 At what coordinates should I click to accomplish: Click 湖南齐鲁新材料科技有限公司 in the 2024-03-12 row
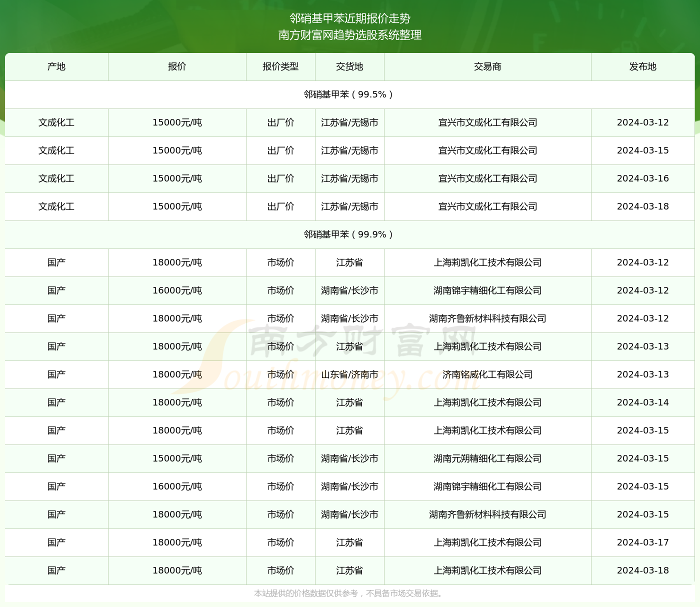click(x=487, y=318)
